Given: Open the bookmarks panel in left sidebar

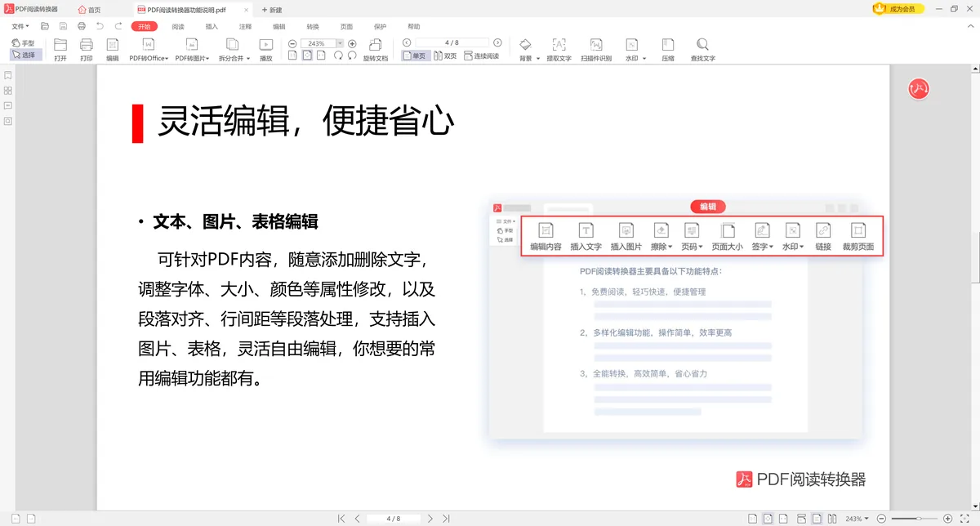Looking at the screenshot, I should click(7, 75).
